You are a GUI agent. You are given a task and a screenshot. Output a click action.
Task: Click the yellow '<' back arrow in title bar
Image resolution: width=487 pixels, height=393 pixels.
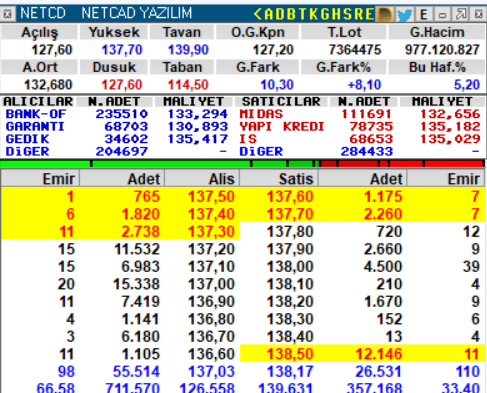258,14
